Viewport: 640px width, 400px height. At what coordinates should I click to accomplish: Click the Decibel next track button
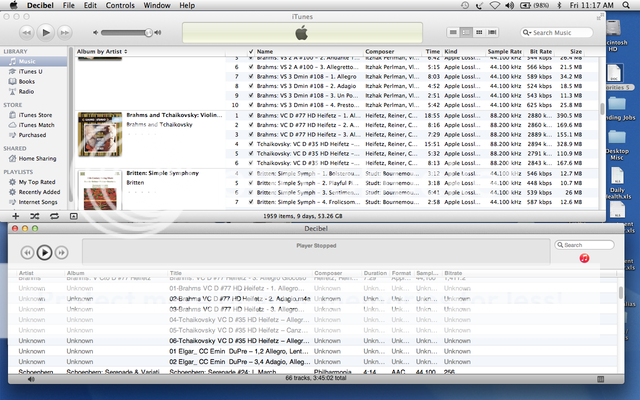(x=61, y=253)
